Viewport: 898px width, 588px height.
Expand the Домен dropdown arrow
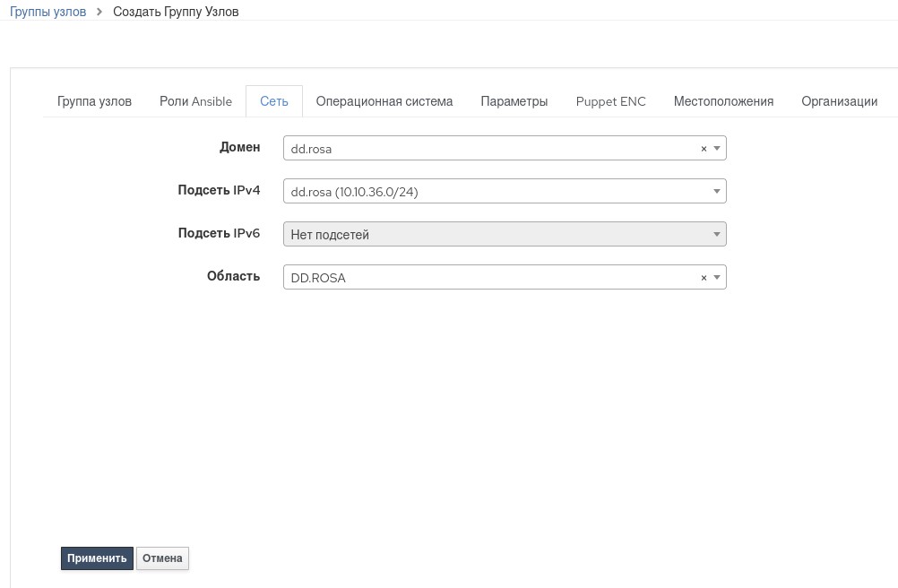tap(716, 149)
